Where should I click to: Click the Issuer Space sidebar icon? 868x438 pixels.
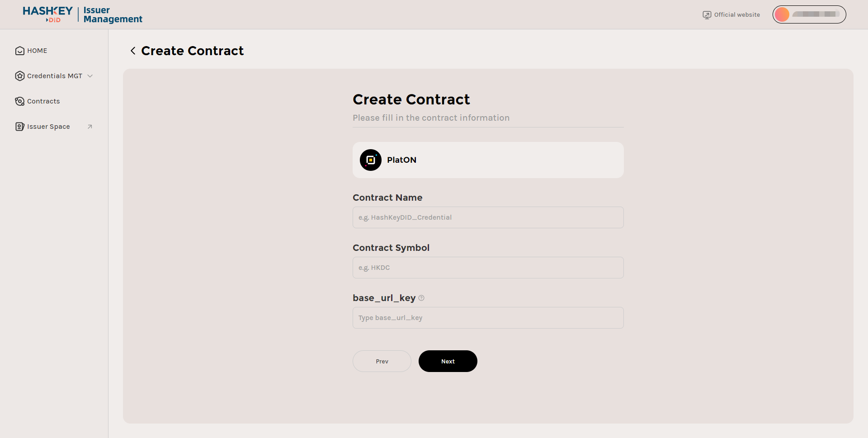click(x=19, y=127)
